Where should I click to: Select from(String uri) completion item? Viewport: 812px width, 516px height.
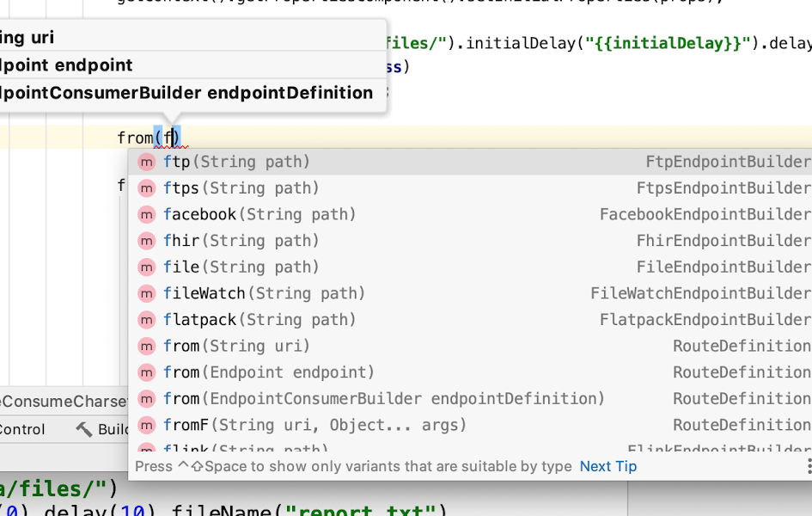pyautogui.click(x=237, y=346)
